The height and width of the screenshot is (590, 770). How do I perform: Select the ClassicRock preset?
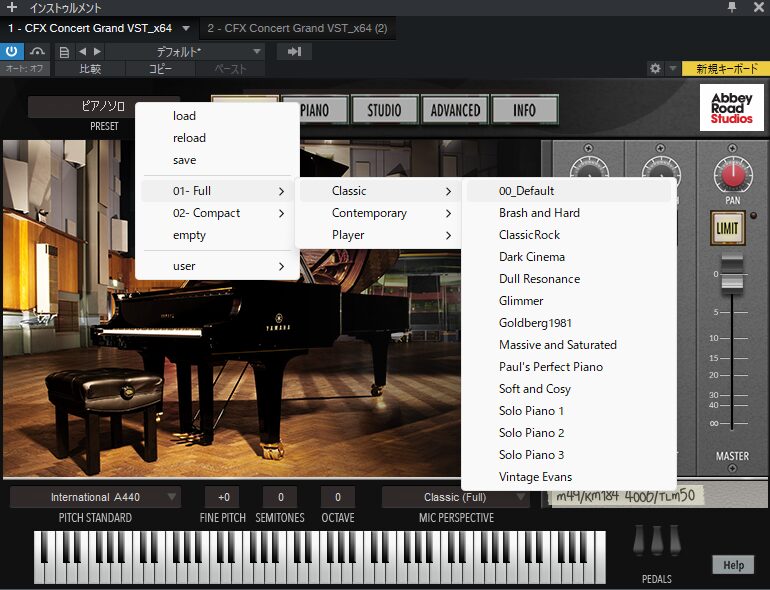(569, 235)
